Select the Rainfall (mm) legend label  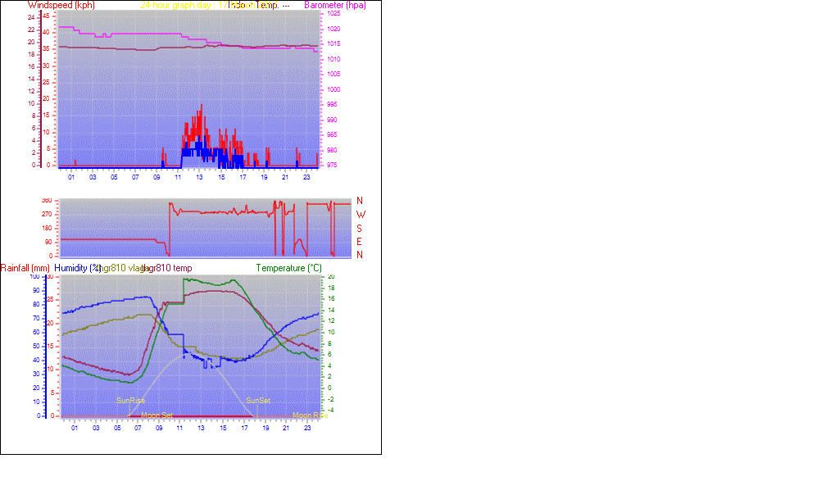click(x=25, y=268)
